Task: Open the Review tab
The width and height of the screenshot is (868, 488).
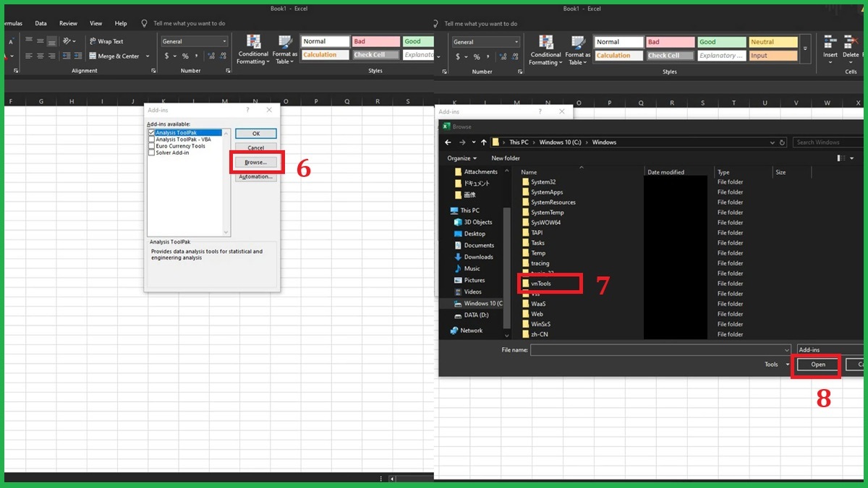Action: point(68,22)
